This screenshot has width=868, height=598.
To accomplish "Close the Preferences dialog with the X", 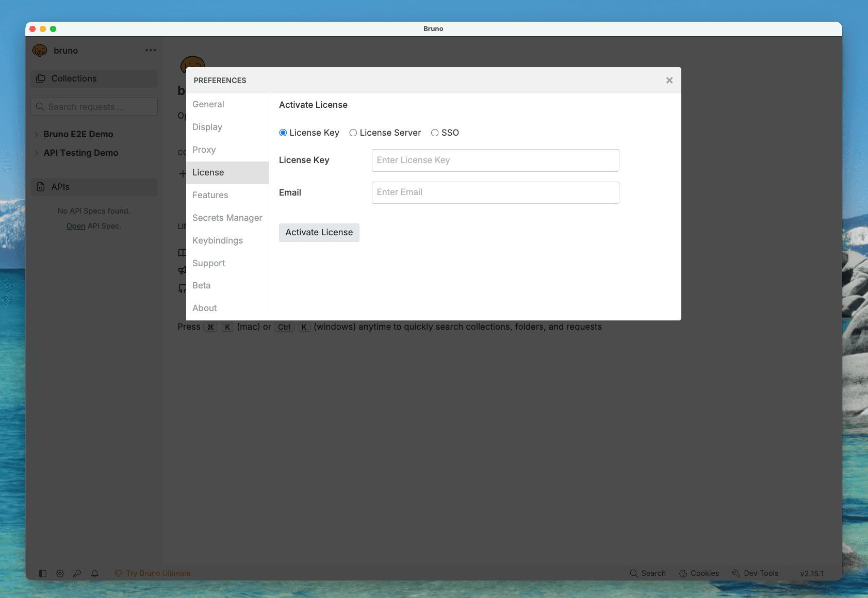I will (x=669, y=80).
